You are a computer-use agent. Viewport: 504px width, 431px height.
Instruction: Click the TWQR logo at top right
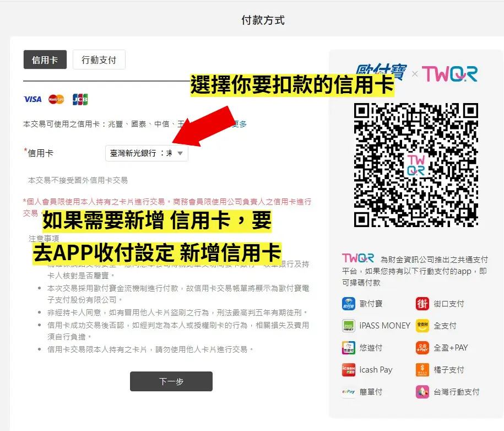[x=449, y=74]
